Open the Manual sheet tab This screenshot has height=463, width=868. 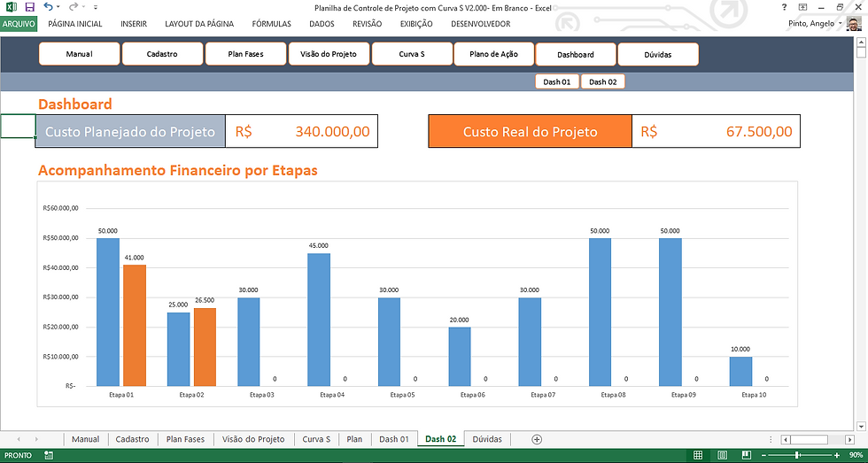pos(86,439)
